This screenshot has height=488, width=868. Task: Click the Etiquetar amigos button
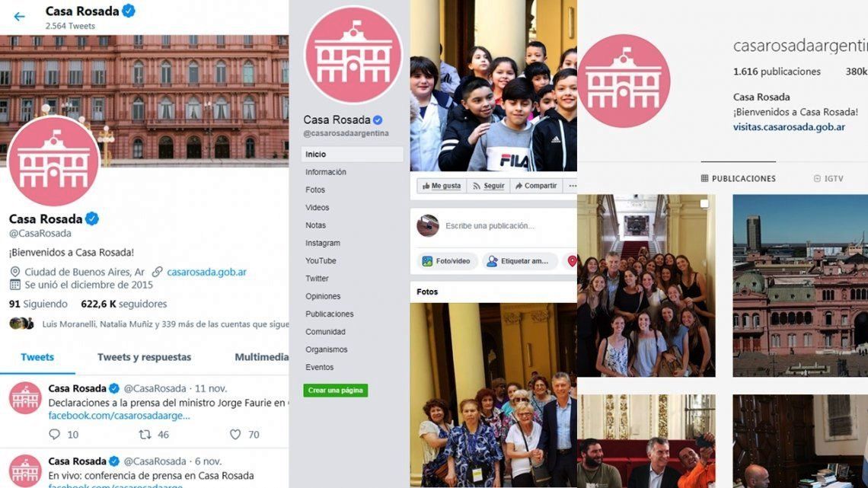(519, 261)
